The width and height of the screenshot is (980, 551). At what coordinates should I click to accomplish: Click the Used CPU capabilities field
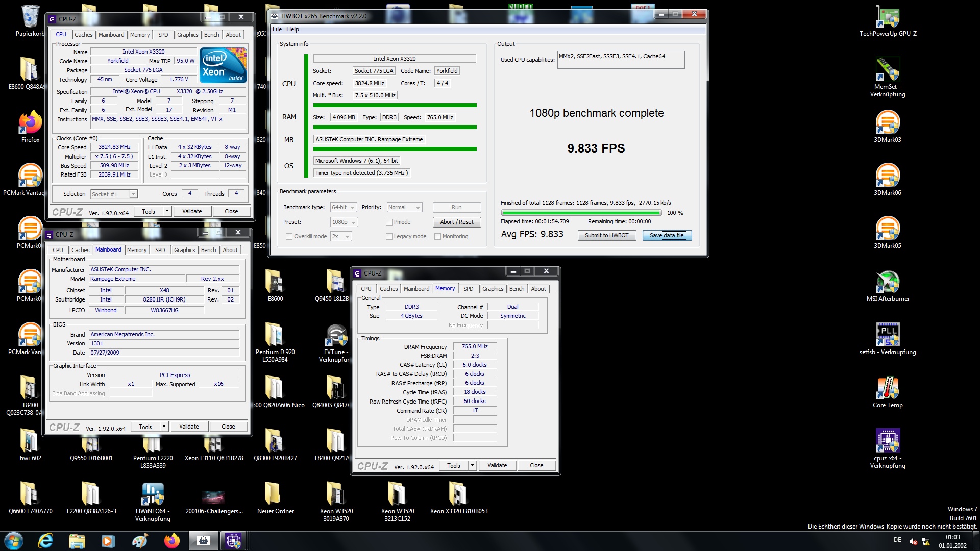click(x=621, y=60)
